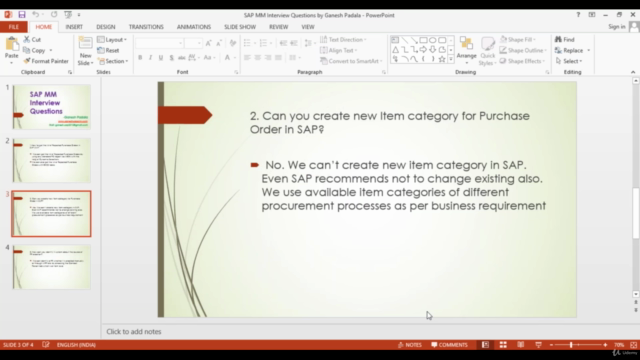Toggle Normal view button in status bar
This screenshot has width=640, height=360.
485,345
